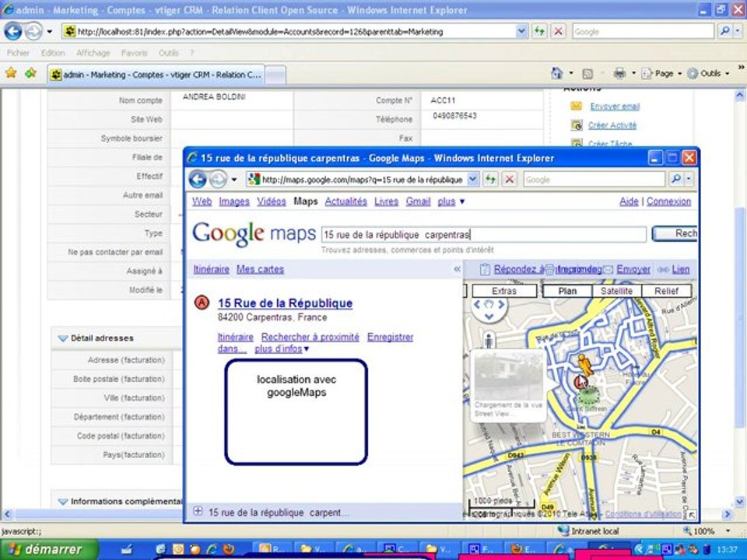Click Rechercher à proximité link
Viewport: 747px width, 560px height.
click(310, 337)
